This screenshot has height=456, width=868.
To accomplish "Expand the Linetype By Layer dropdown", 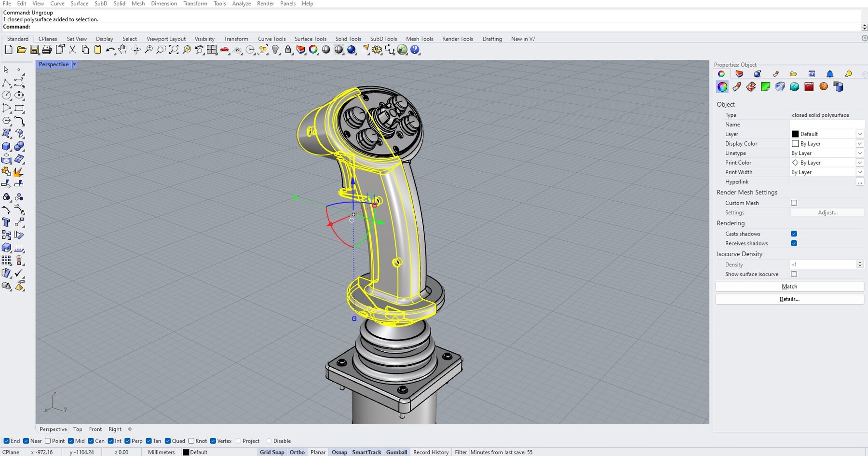I will pyautogui.click(x=860, y=153).
